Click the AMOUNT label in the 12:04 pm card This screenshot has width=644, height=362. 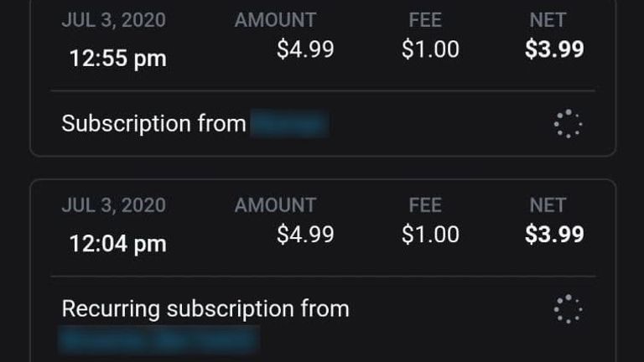click(x=275, y=204)
